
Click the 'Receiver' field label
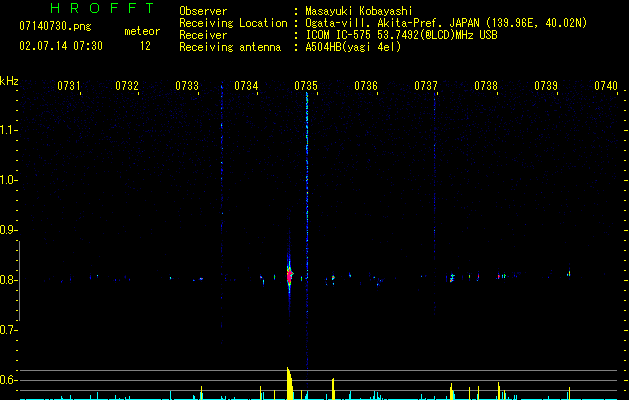tap(203, 35)
